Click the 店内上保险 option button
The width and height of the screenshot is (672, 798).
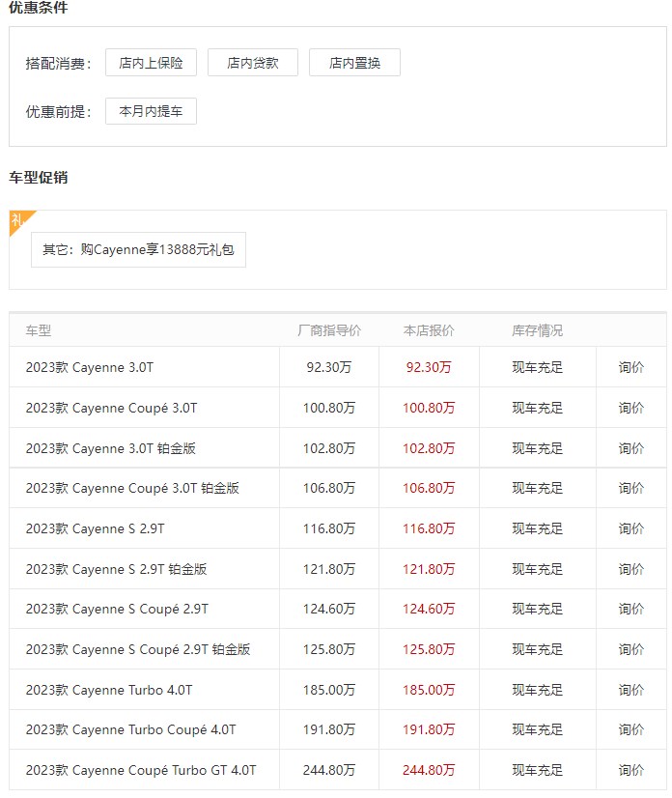151,63
